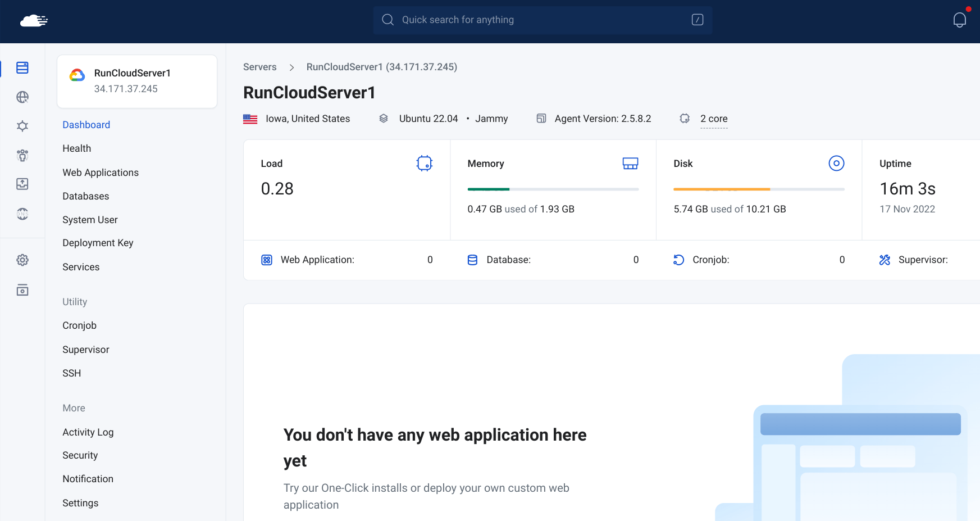Click the "0.47 GB used of 1.93 GB" text
980x521 pixels.
coord(521,209)
